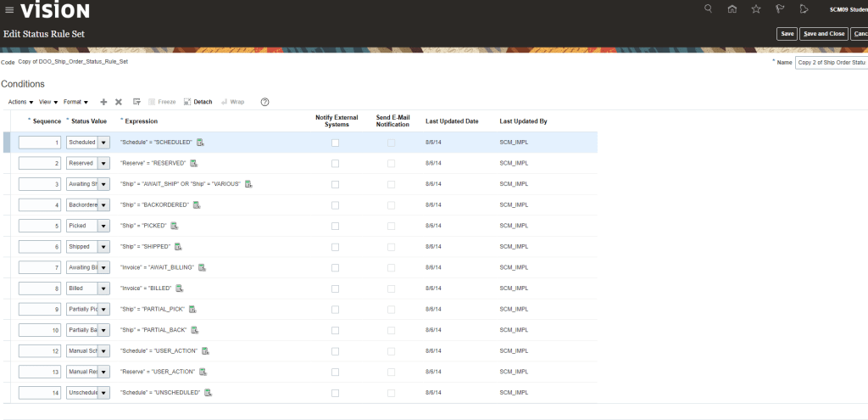Enable Notify External Systems for Shipped row

click(x=335, y=247)
